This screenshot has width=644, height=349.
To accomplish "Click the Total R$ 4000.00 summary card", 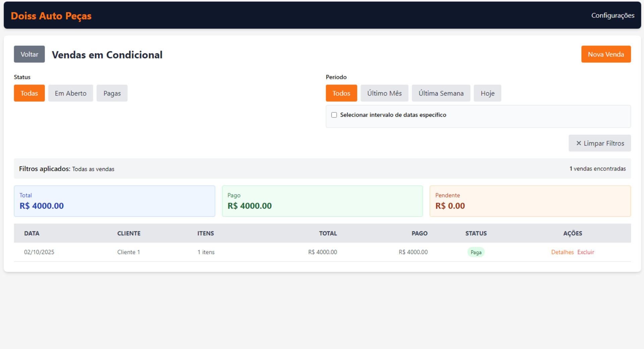I will pyautogui.click(x=114, y=201).
